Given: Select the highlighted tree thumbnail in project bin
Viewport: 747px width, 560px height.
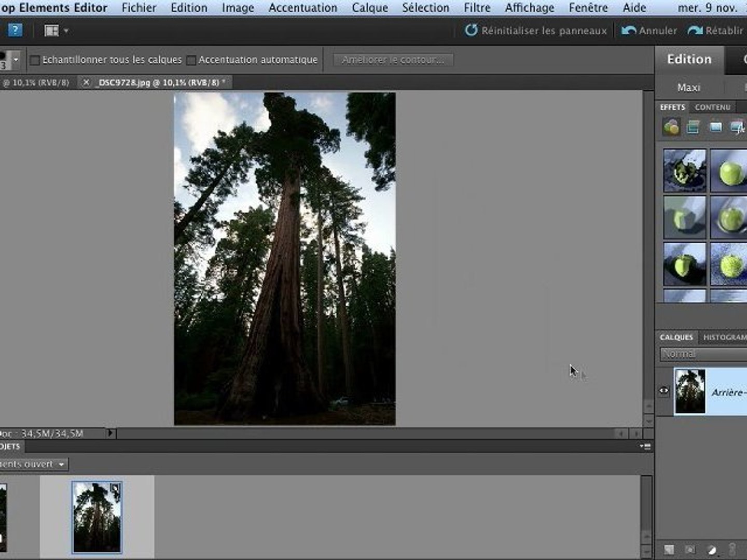Looking at the screenshot, I should 97,517.
